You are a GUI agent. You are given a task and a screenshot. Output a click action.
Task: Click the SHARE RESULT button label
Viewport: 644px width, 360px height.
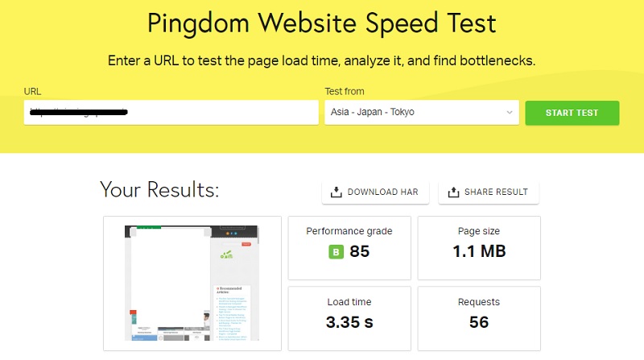(x=496, y=192)
